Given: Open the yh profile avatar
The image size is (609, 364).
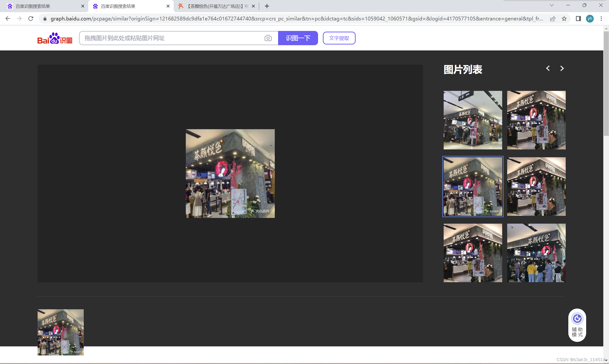Looking at the screenshot, I should click(590, 19).
